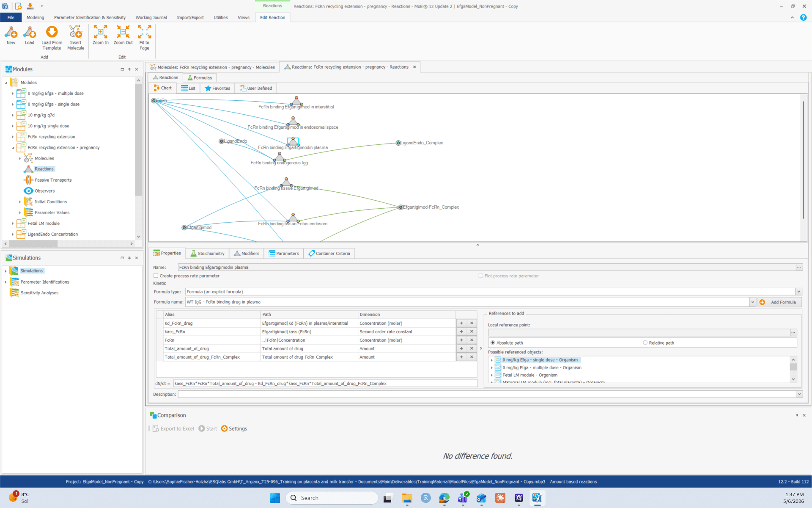
Task: Open Microsoft Teams from taskbar
Action: tap(463, 498)
